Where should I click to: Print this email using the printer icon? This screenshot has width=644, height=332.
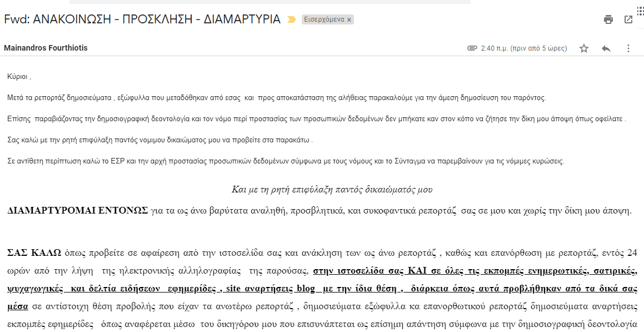click(x=608, y=20)
